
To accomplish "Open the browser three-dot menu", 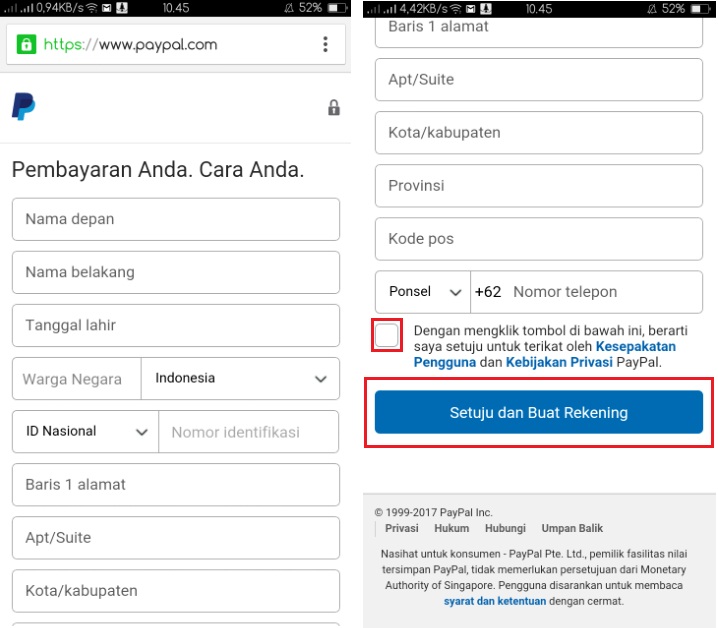I will tap(325, 44).
